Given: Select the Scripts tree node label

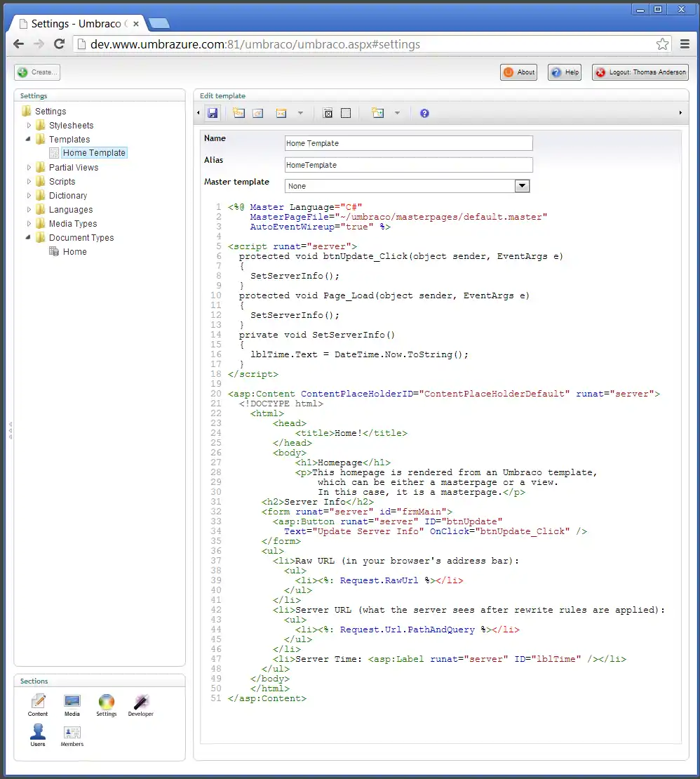Looking at the screenshot, I should 62,181.
